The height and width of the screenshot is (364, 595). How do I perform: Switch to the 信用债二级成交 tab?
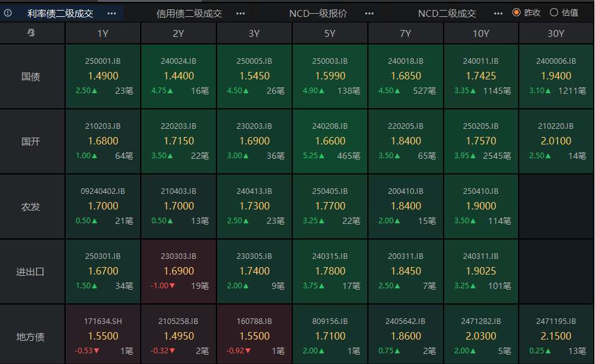(189, 13)
